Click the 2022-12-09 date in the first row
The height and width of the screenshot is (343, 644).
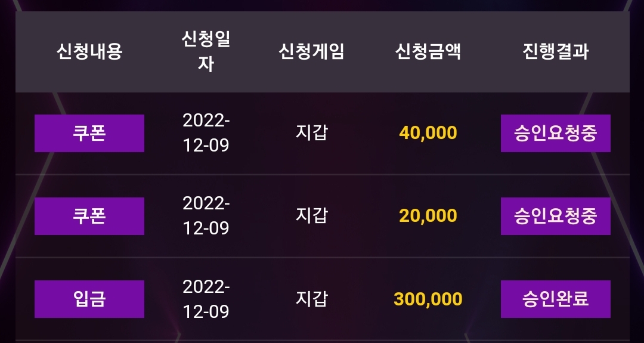(206, 133)
